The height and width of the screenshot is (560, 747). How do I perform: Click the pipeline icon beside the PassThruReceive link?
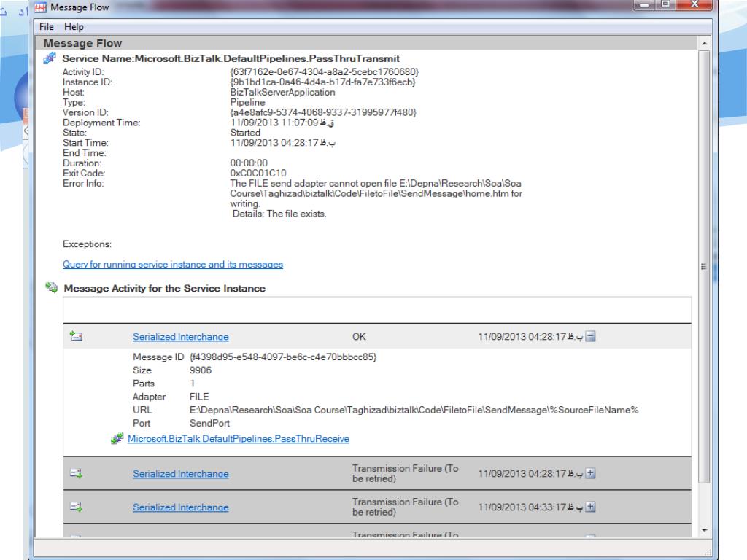point(117,438)
